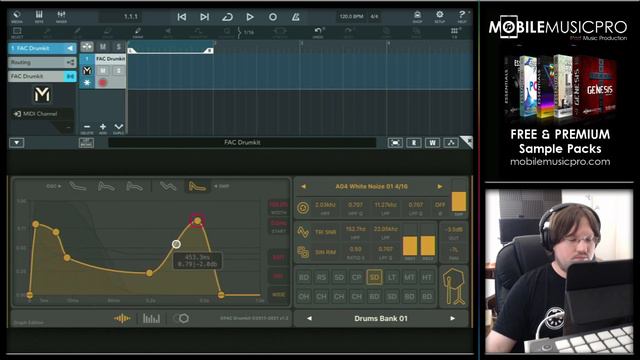Select the first envelope shape tab
Image resolution: width=640 pixels, height=360 pixels.
(x=78, y=187)
